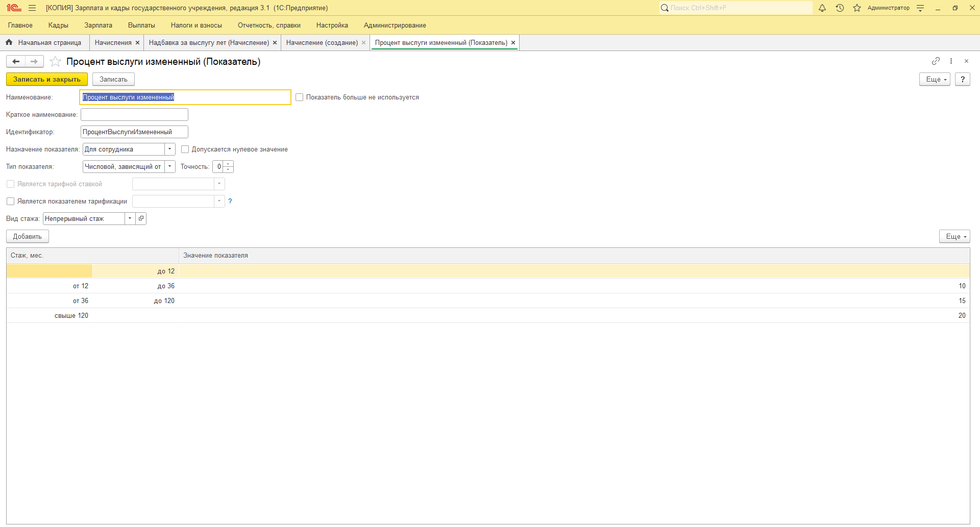Copy link to this object icon
980x527 pixels.
tap(936, 61)
